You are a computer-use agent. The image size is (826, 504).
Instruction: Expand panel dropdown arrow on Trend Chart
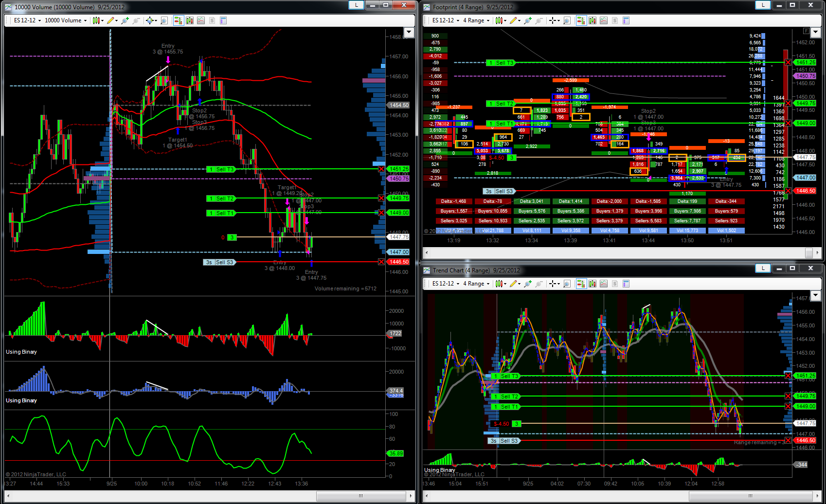pyautogui.click(x=816, y=295)
